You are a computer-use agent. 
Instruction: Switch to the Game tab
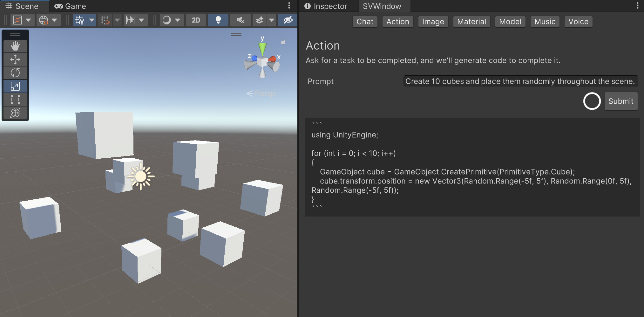(70, 6)
